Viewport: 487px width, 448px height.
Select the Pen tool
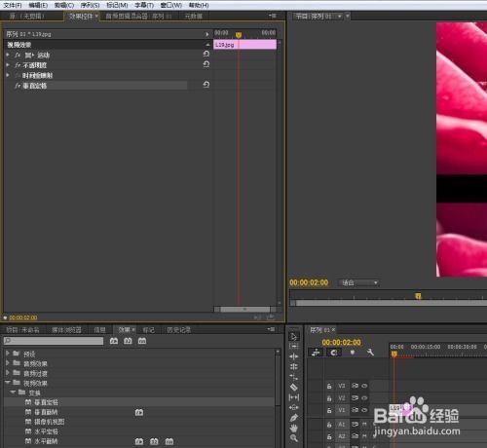point(293,418)
